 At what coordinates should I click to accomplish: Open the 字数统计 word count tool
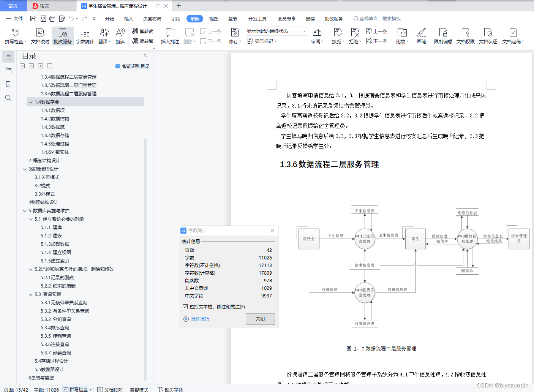tap(85, 36)
